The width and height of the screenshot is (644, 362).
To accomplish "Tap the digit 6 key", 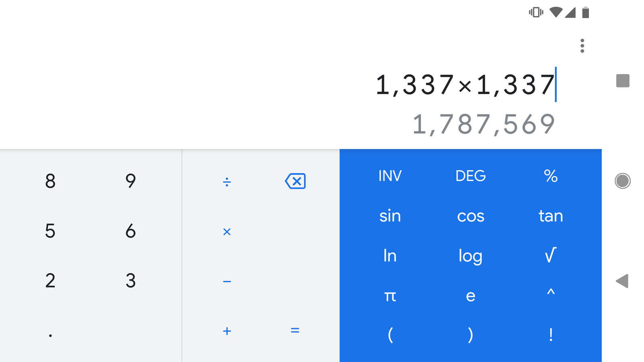I will (130, 231).
